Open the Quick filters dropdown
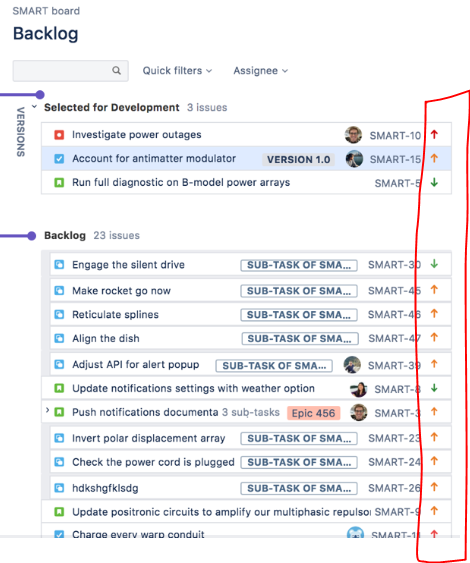470x563 pixels. click(177, 71)
